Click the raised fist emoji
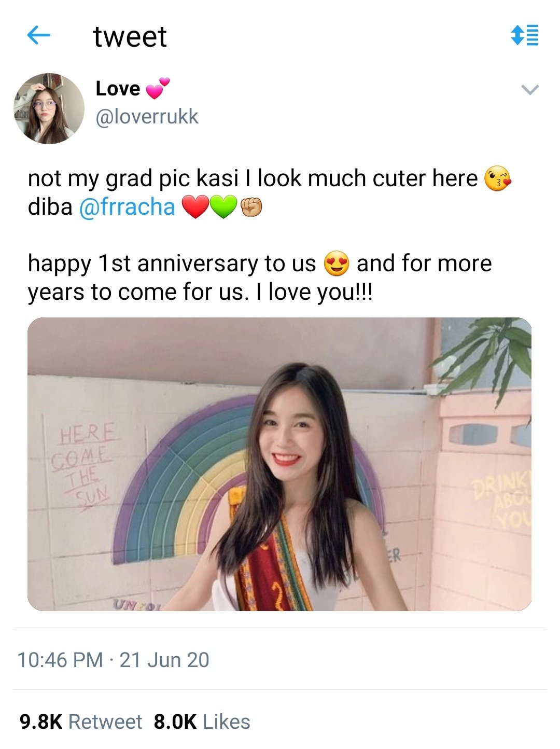This screenshot has height=749, width=560. pyautogui.click(x=251, y=207)
